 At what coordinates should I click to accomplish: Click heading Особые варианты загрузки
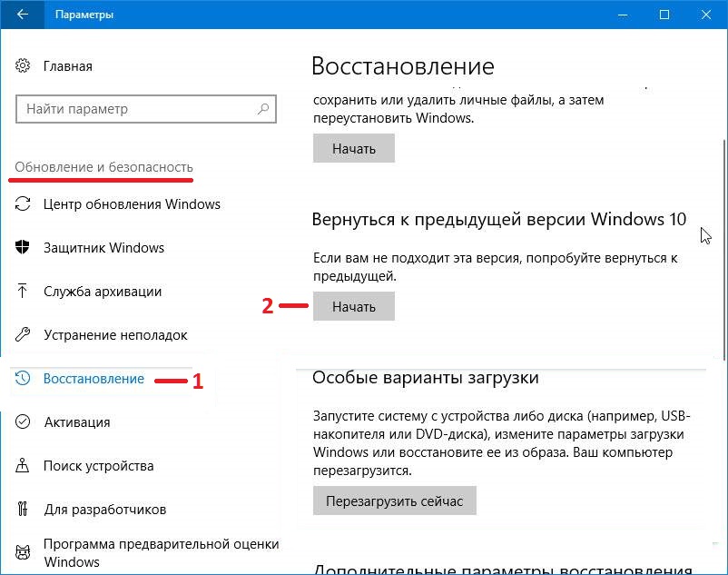tap(426, 378)
